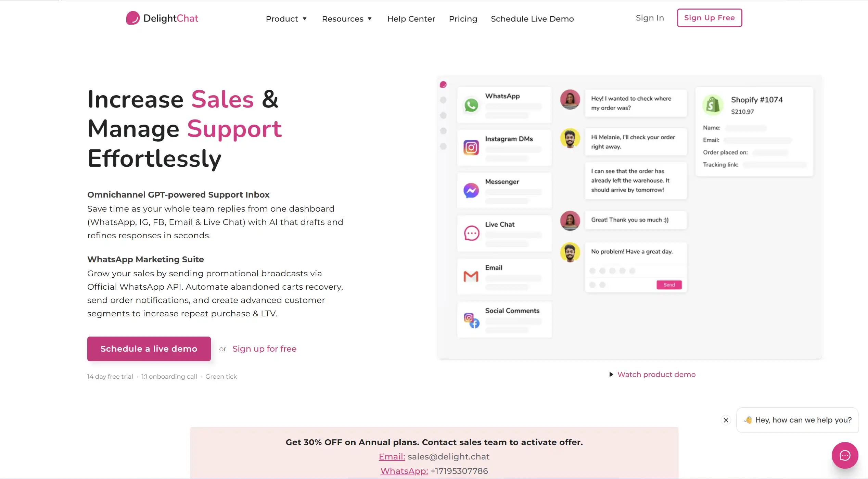Open Schedule Live Demo in navigation
The width and height of the screenshot is (868, 479).
(x=532, y=19)
